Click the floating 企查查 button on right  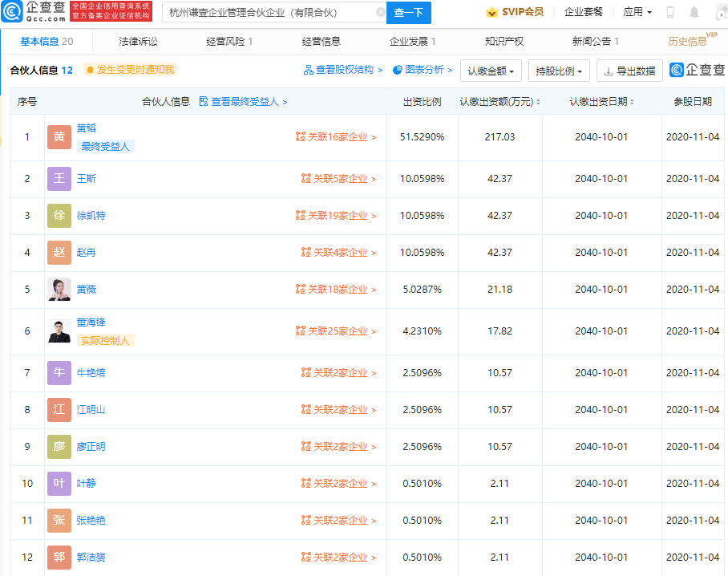pyautogui.click(x=697, y=71)
